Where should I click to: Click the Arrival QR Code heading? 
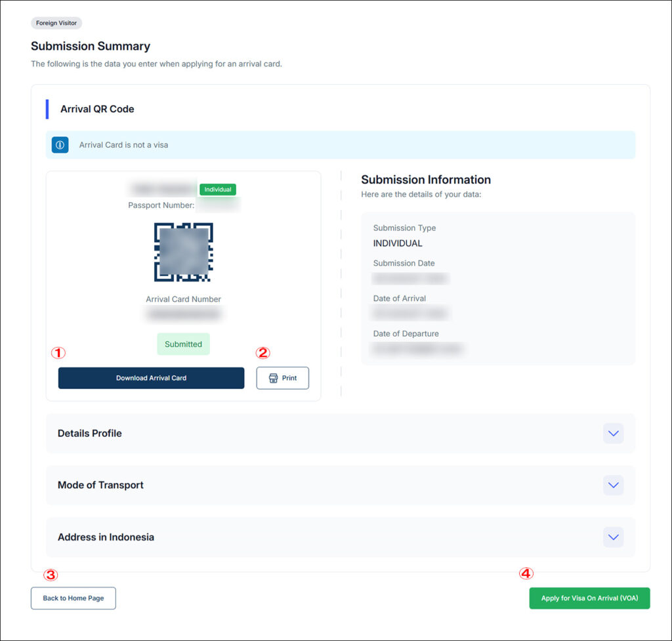click(x=97, y=109)
